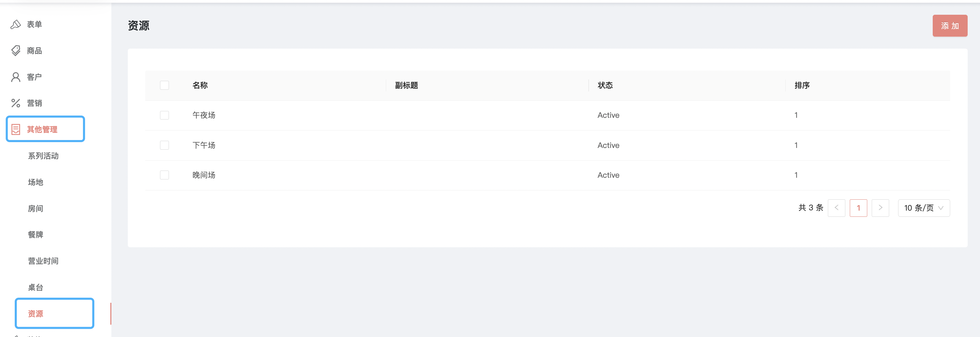Click the 排序 column header

pos(802,85)
